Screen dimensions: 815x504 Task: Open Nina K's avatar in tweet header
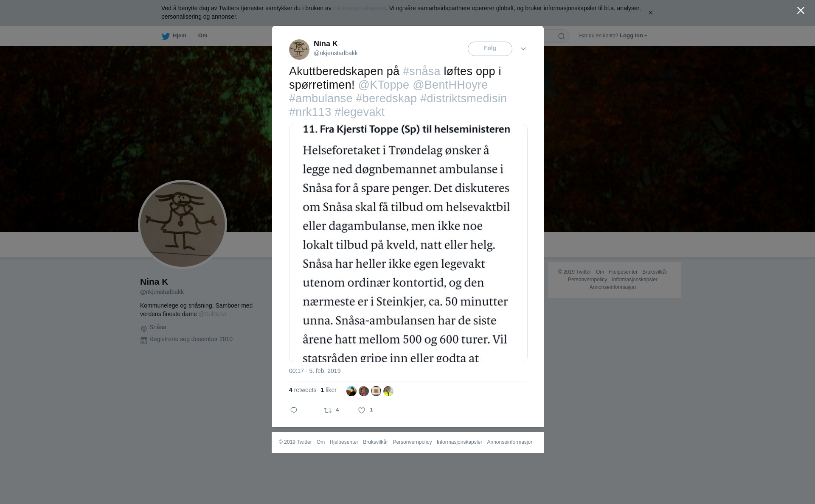pos(299,50)
